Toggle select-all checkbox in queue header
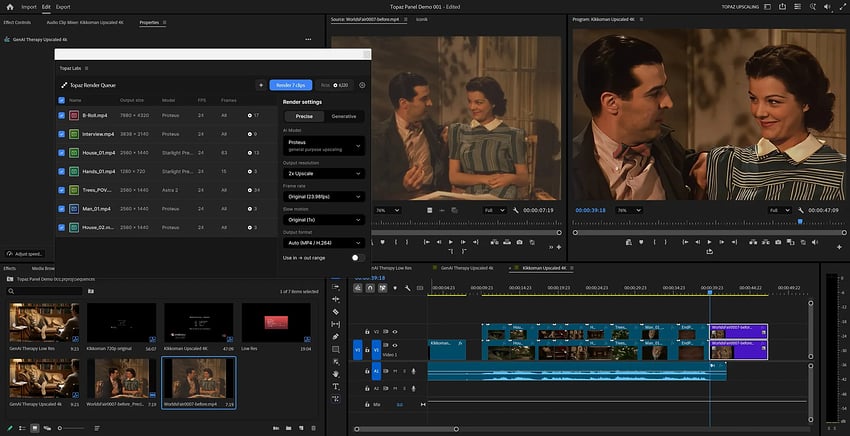850x436 pixels. point(61,100)
